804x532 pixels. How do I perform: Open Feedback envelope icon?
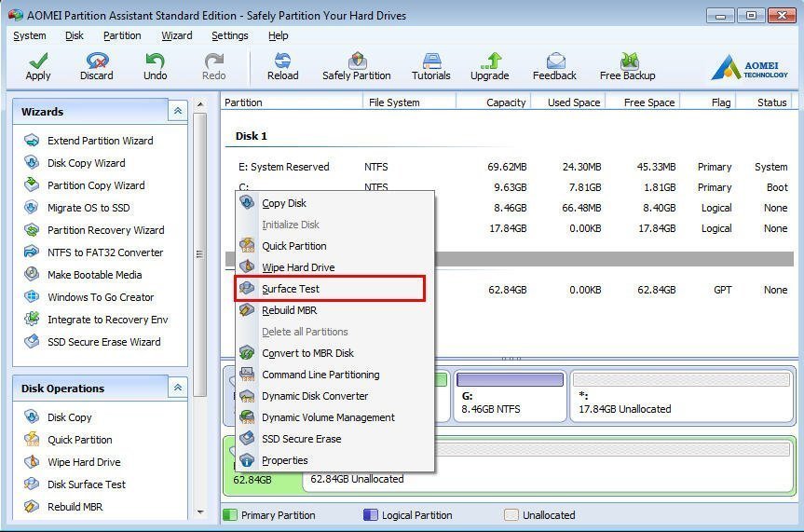555,61
